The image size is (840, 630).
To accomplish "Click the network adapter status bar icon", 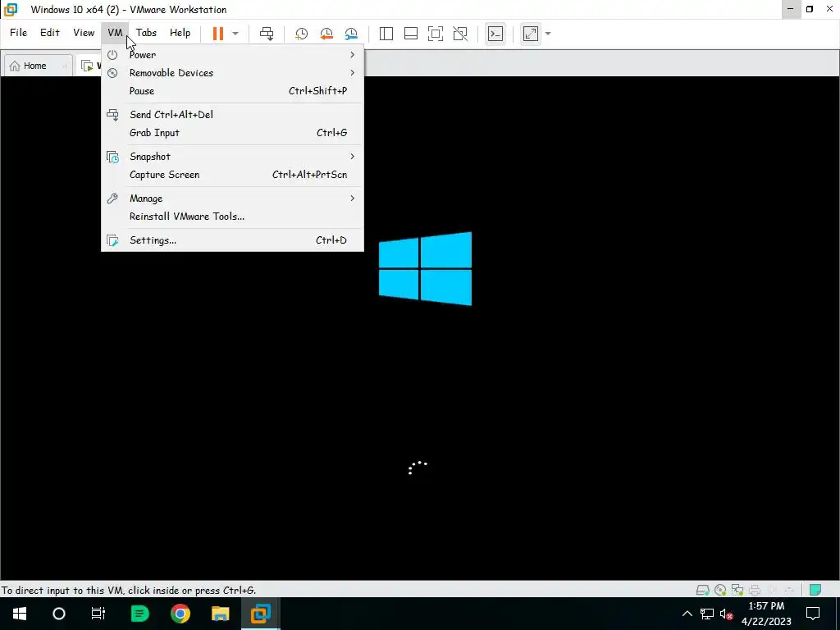I will click(737, 591).
